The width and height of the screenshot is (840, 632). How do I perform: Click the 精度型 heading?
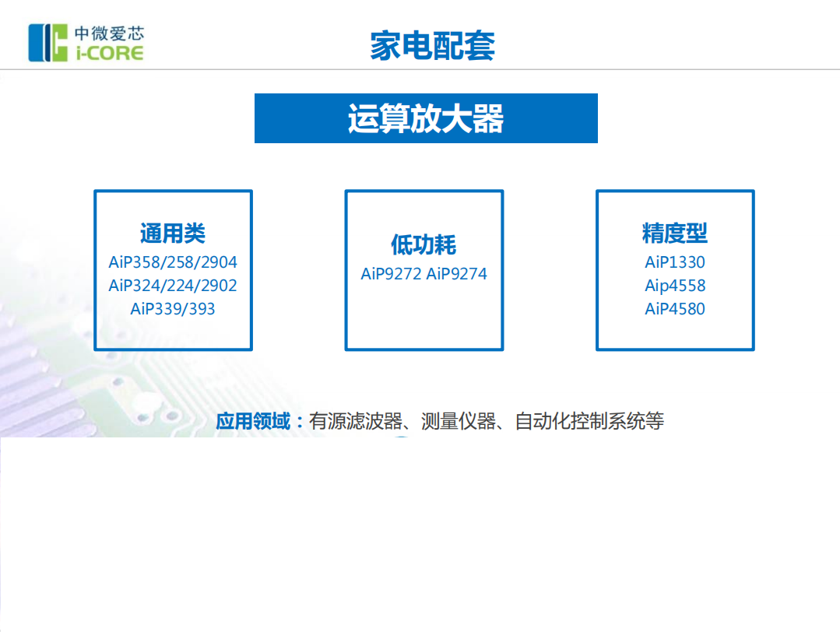click(x=674, y=230)
